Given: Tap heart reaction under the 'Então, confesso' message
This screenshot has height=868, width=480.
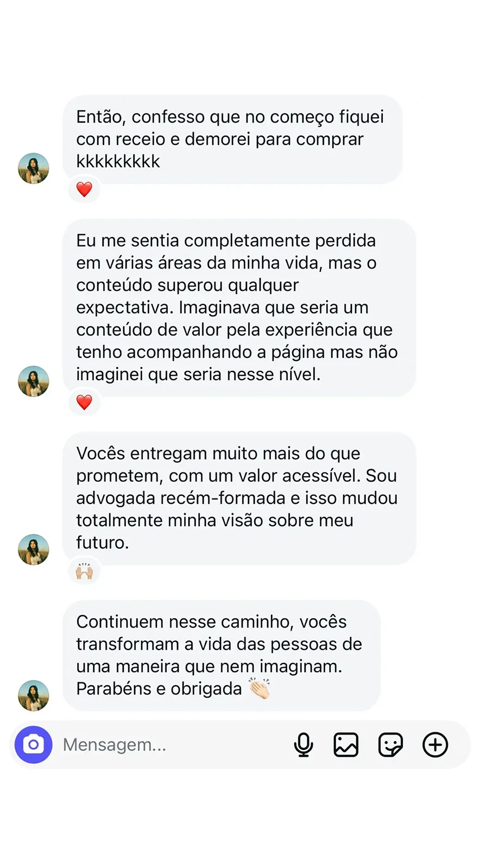Looking at the screenshot, I should [84, 189].
